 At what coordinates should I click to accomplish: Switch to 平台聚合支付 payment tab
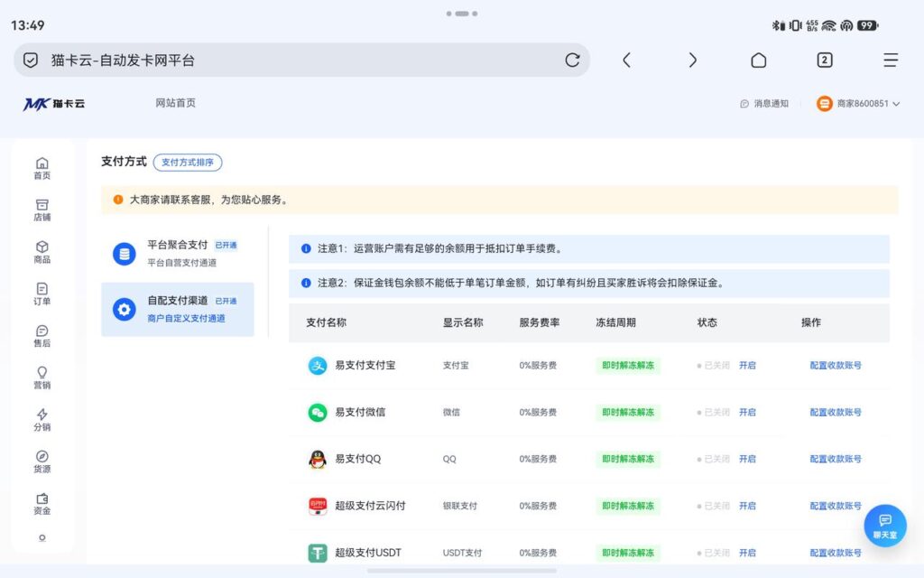[178, 254]
